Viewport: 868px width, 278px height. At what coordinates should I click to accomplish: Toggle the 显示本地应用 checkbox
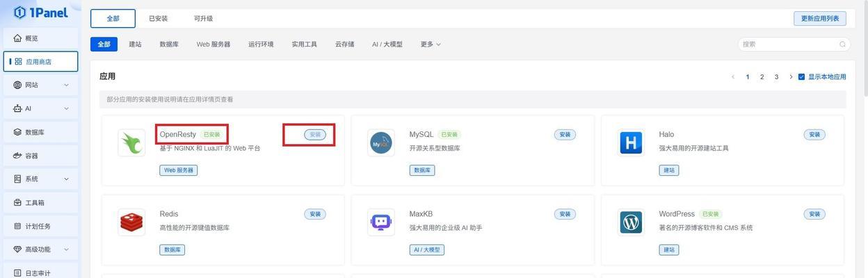(x=801, y=77)
